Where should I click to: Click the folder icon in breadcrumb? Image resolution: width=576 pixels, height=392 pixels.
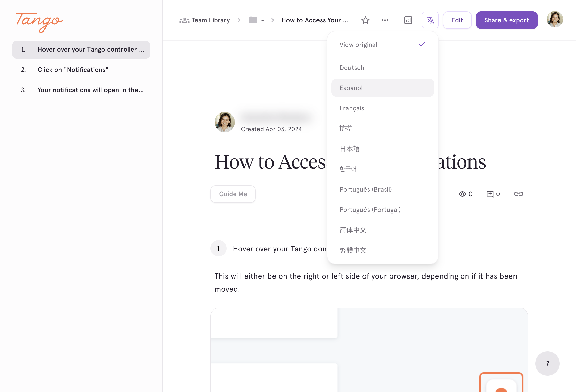[x=253, y=20]
